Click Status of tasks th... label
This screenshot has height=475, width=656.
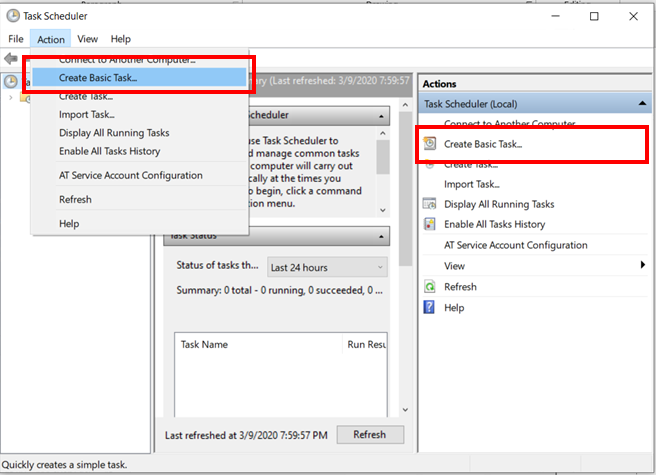click(x=217, y=265)
